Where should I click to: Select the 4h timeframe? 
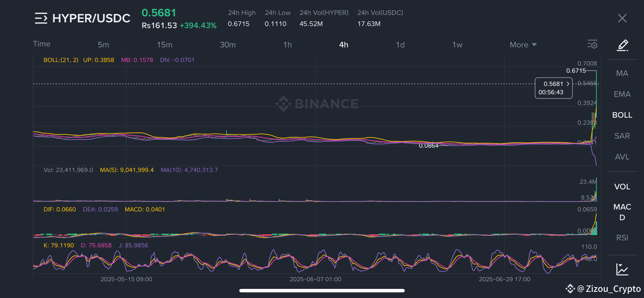pyautogui.click(x=344, y=45)
